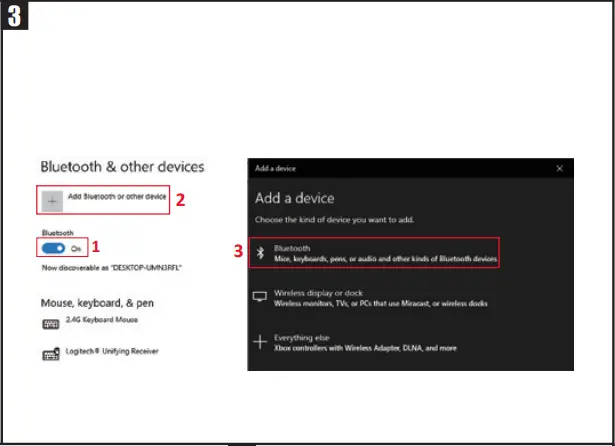Click the 'Mouse, keyboard, & pen' heading
The image size is (615, 446).
point(97,303)
